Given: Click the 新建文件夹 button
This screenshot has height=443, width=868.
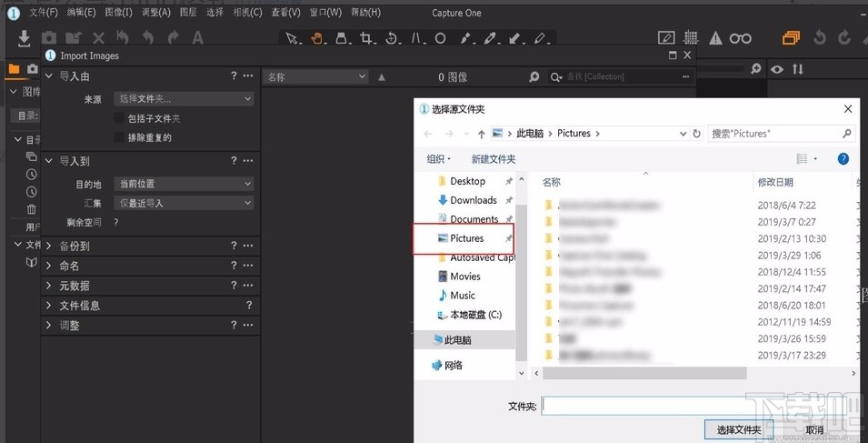Looking at the screenshot, I should (494, 159).
